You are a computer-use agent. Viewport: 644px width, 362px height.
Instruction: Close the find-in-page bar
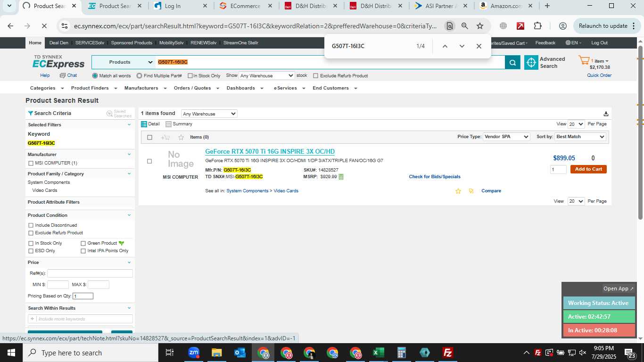[479, 46]
